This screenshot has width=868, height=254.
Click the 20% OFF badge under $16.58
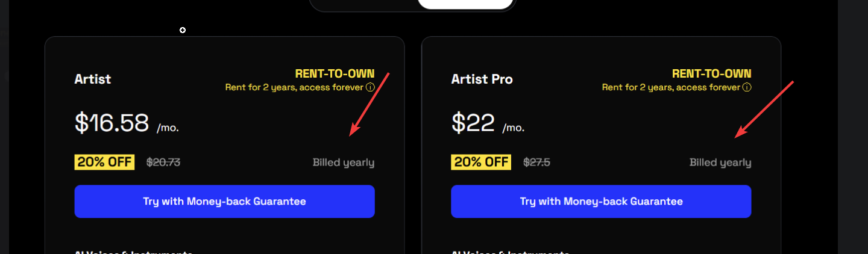tap(104, 162)
